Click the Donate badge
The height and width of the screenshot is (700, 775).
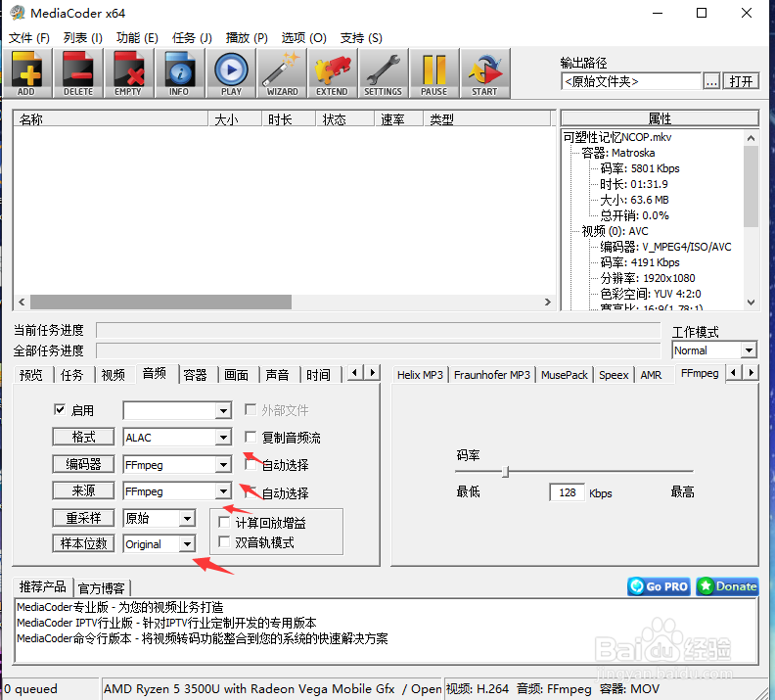tap(727, 586)
